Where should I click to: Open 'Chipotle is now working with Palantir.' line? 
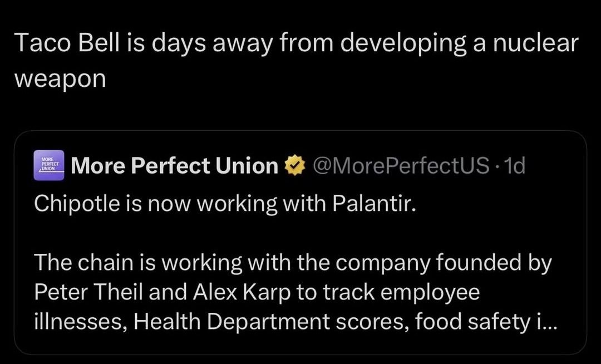(225, 204)
